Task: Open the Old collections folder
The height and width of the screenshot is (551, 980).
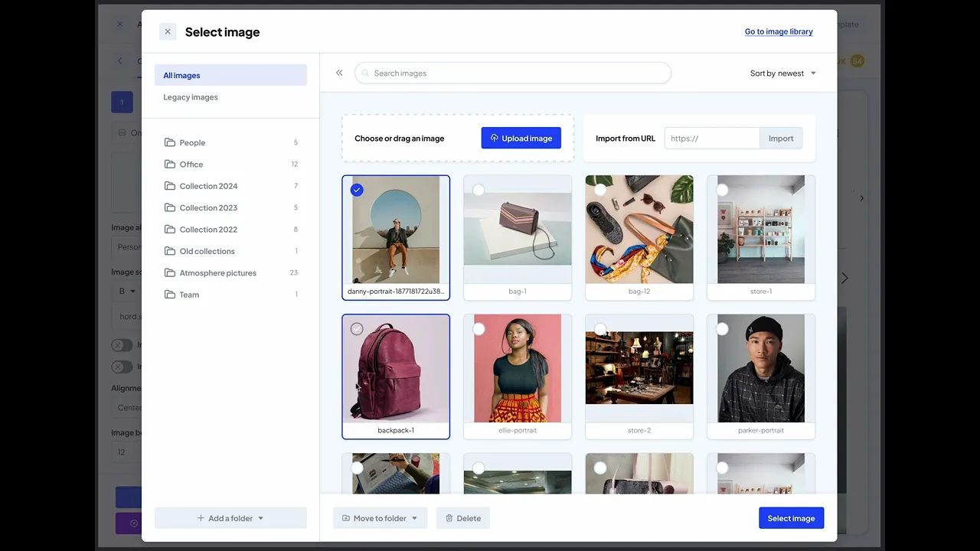Action: coord(230,251)
